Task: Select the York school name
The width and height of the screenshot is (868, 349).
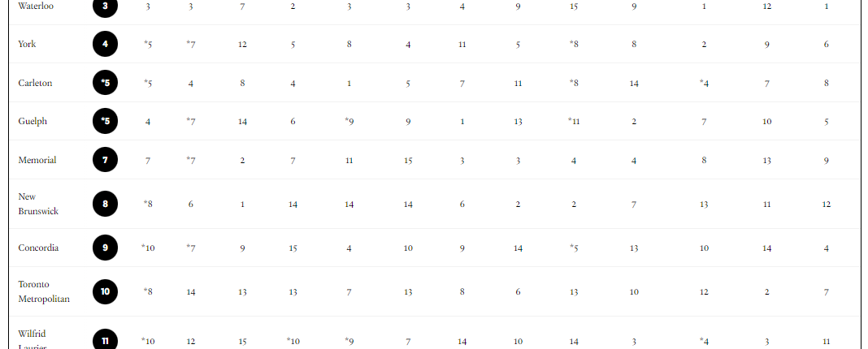Action: point(27,44)
